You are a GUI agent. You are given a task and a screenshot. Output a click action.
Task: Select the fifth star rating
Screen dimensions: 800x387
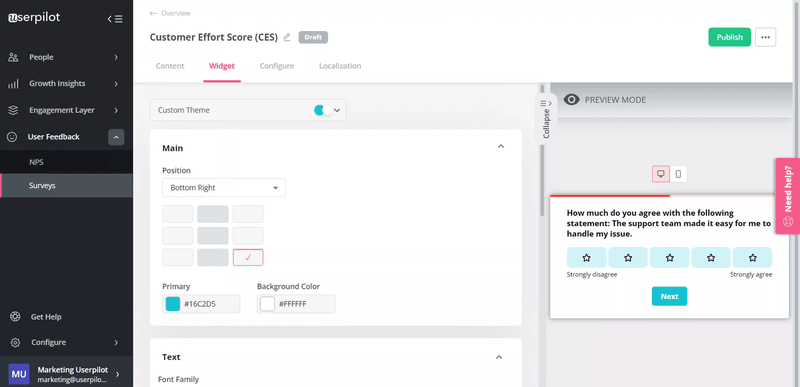pos(753,257)
